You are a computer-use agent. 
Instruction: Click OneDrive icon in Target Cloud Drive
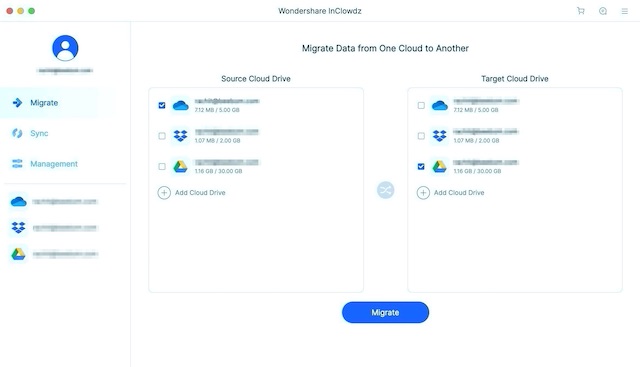click(x=439, y=106)
